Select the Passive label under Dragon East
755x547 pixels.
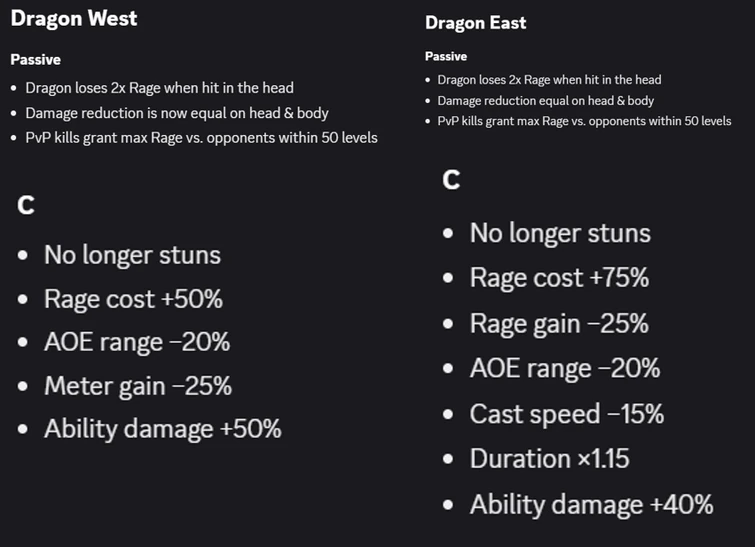[446, 57]
